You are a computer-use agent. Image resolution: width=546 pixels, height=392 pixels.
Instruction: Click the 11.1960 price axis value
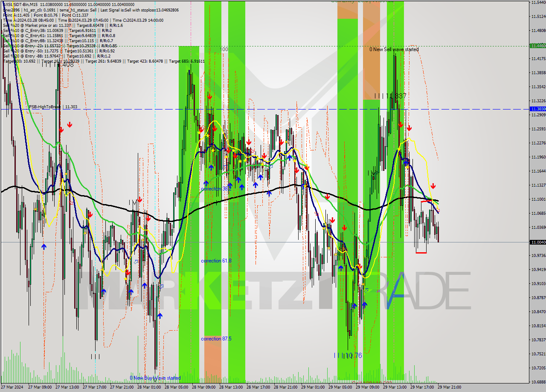pyautogui.click(x=538, y=157)
